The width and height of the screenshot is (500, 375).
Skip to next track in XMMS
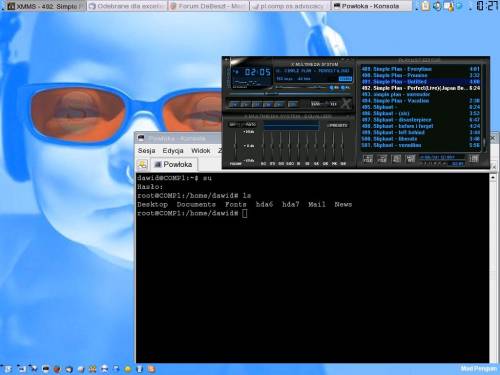[x=279, y=104]
